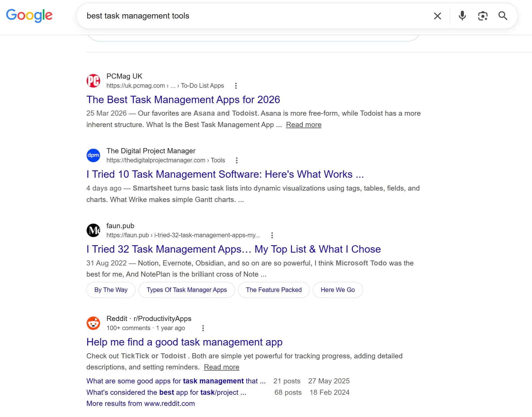This screenshot has width=532, height=417.
Task: Click the dpm site favicon
Action: 93,155
